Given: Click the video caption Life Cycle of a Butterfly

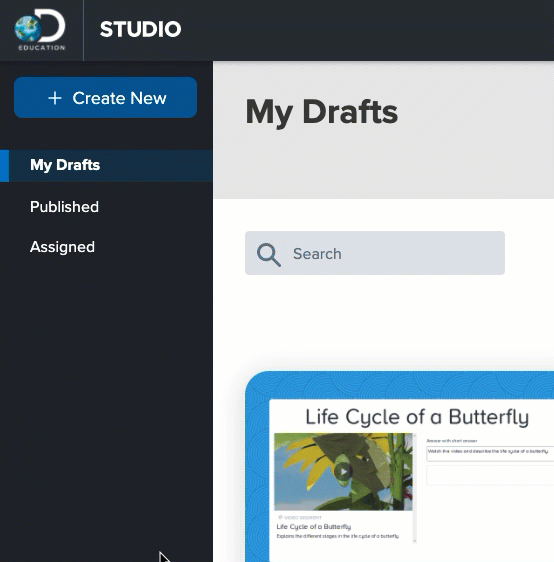Looking at the screenshot, I should pos(314,527).
